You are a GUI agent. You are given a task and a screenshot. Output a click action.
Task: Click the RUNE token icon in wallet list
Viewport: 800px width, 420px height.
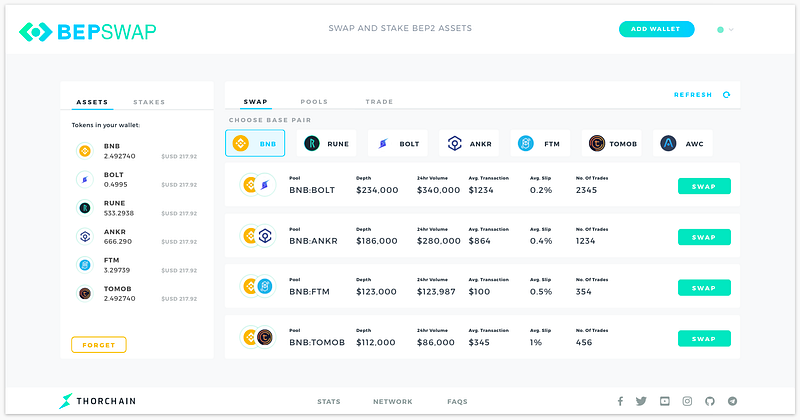[85, 208]
